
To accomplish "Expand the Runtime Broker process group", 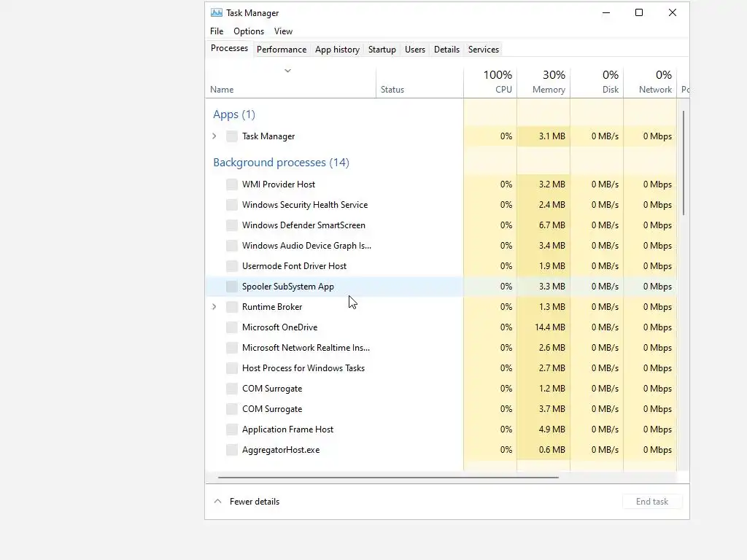I will coord(214,307).
